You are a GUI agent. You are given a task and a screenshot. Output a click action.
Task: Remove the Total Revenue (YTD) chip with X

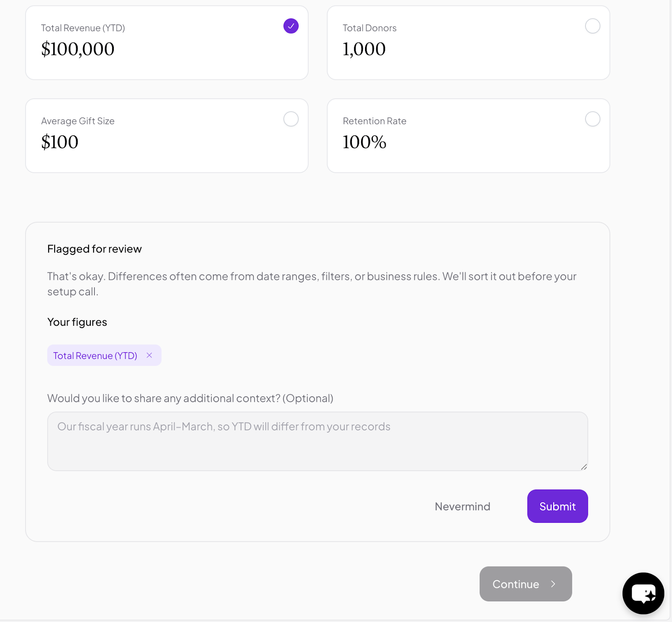coord(149,356)
